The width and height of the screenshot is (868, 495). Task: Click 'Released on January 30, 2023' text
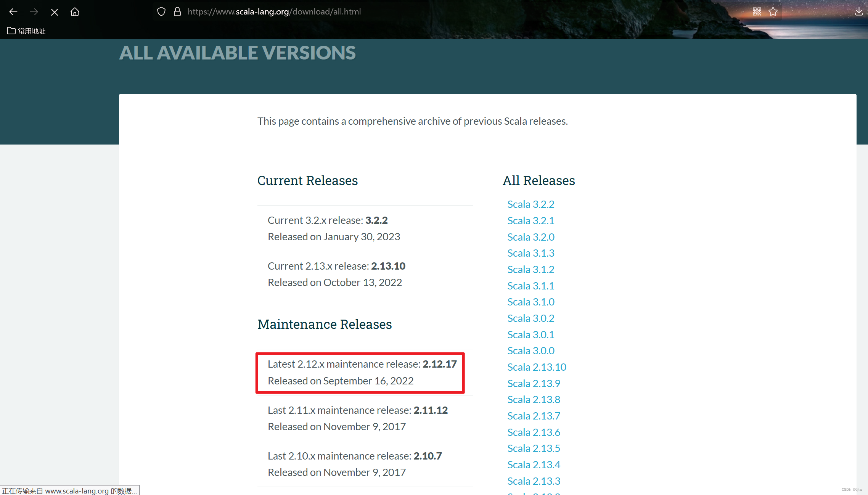pyautogui.click(x=334, y=237)
